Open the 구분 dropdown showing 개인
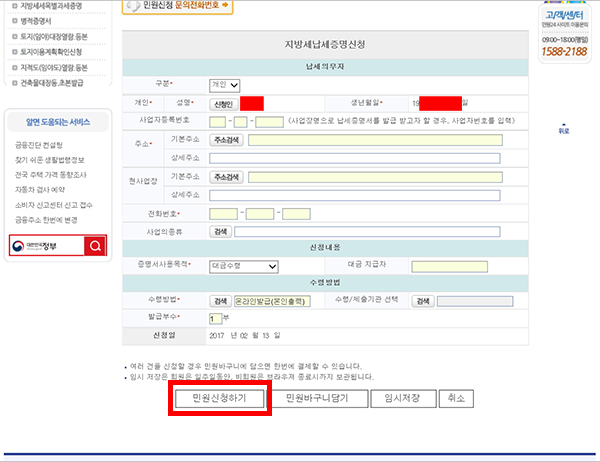The image size is (600, 462). pos(225,85)
